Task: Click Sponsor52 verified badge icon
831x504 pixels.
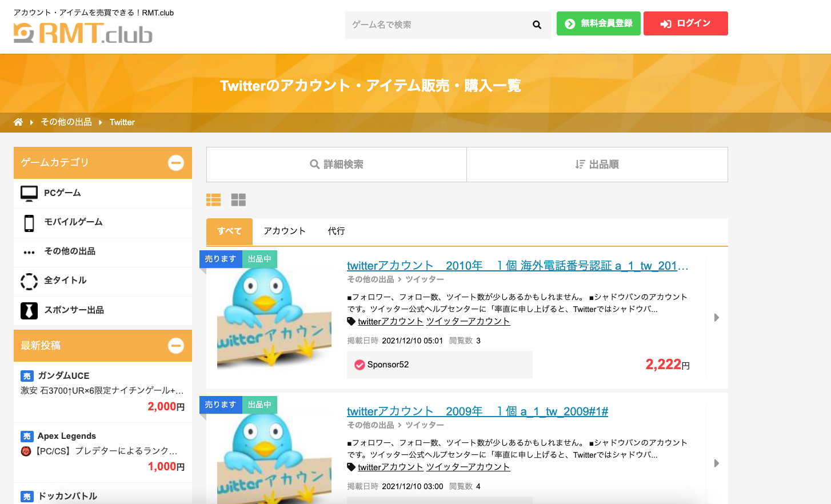Action: tap(359, 365)
